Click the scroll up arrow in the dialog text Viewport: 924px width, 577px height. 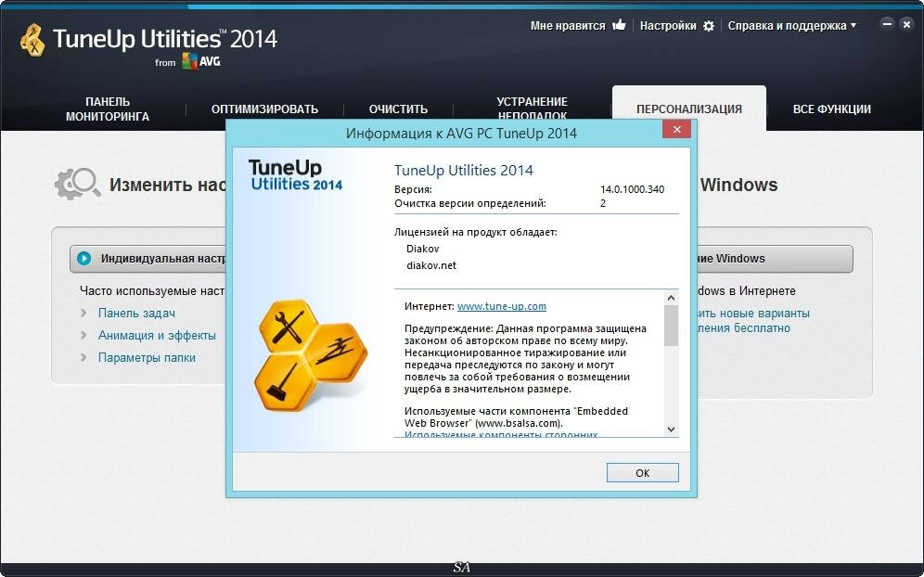coord(671,298)
